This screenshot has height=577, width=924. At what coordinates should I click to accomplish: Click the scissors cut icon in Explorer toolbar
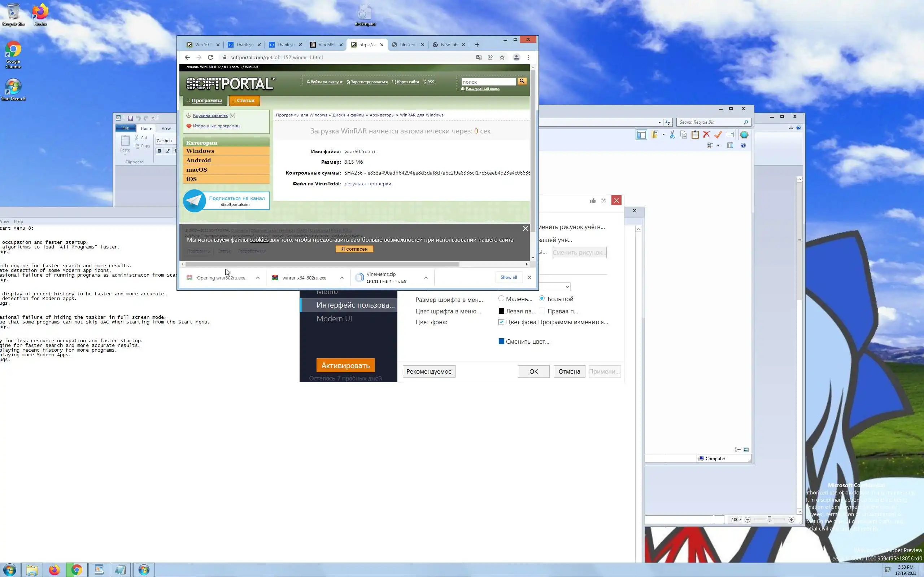click(672, 135)
